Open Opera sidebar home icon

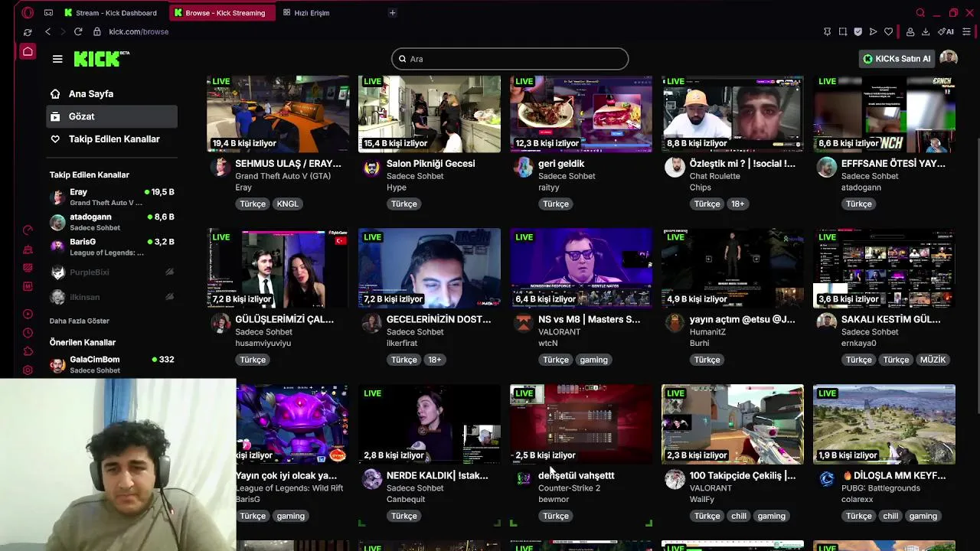(28, 51)
